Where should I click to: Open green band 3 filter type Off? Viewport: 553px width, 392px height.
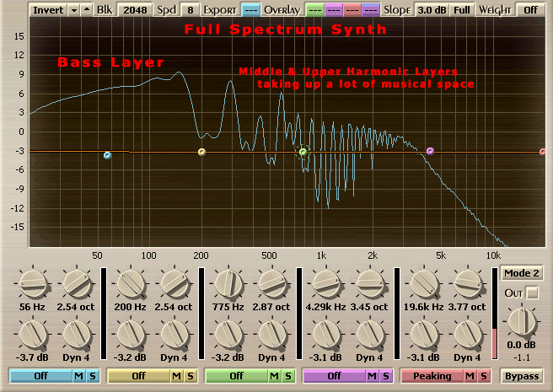[236, 376]
